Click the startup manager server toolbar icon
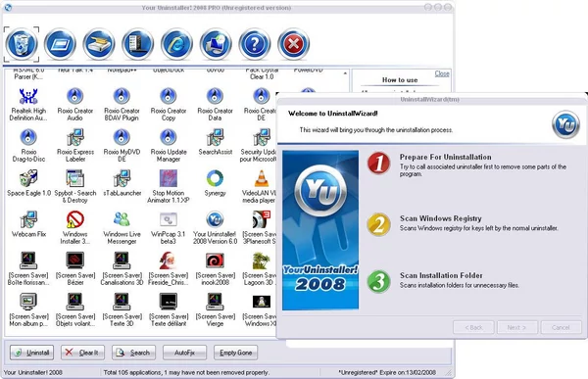 pyautogui.click(x=137, y=44)
